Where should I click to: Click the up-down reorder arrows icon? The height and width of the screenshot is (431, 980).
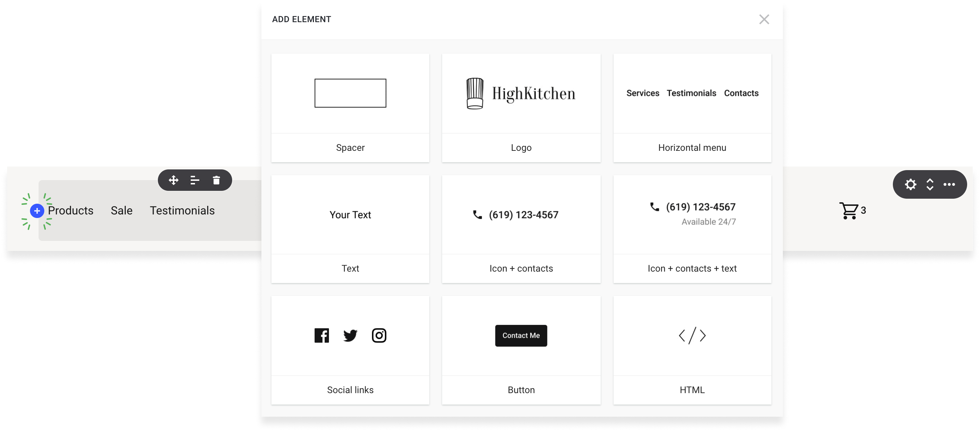click(x=930, y=184)
